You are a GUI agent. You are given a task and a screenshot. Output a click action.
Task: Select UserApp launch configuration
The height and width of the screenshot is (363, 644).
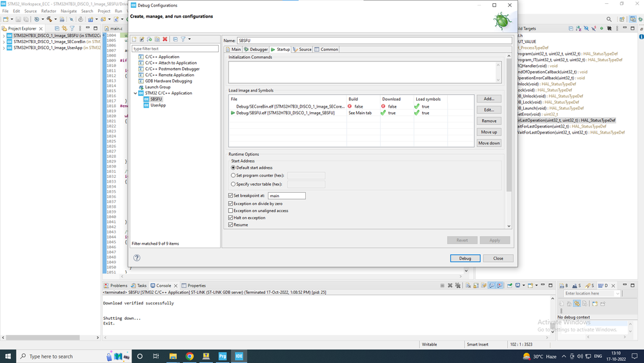[157, 105]
